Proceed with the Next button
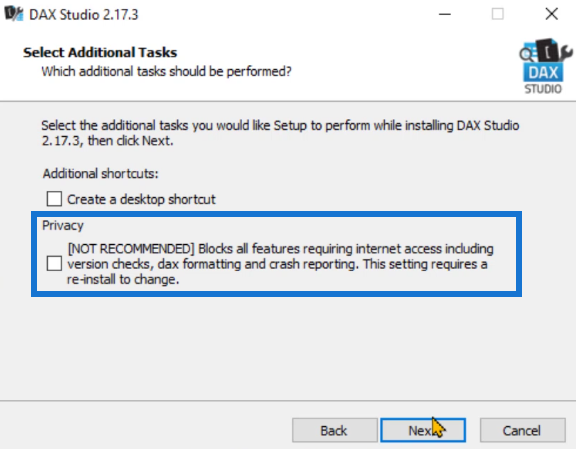This screenshot has width=576, height=449. (423, 430)
